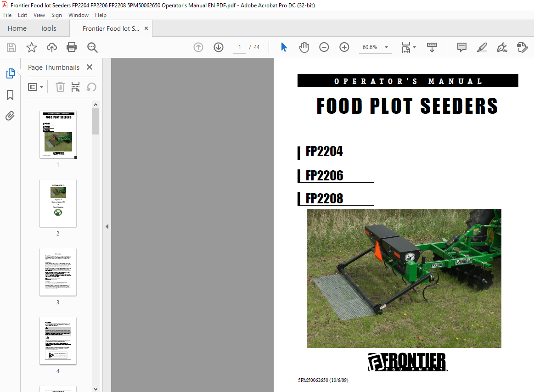Add the file to starred favorites
The height and width of the screenshot is (392, 534).
pyautogui.click(x=31, y=47)
